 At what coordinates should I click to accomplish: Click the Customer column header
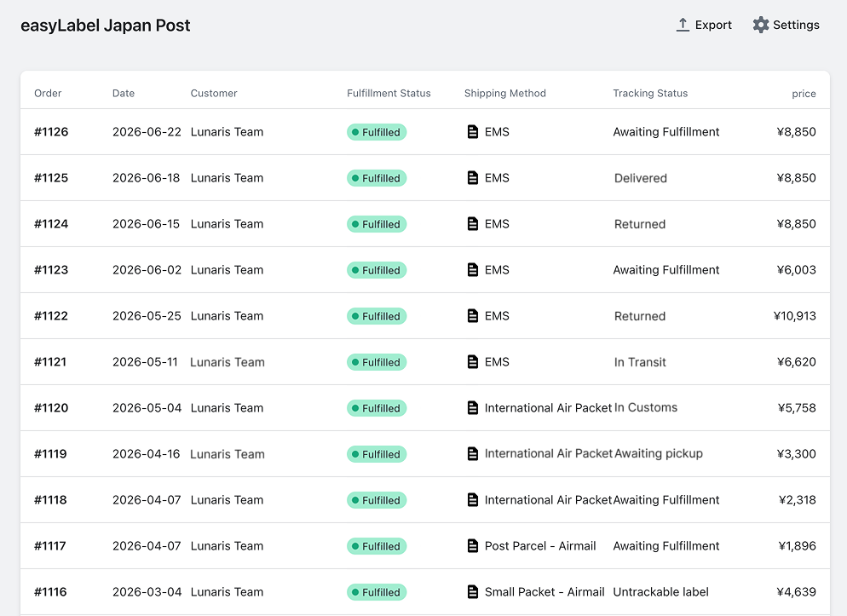[214, 93]
